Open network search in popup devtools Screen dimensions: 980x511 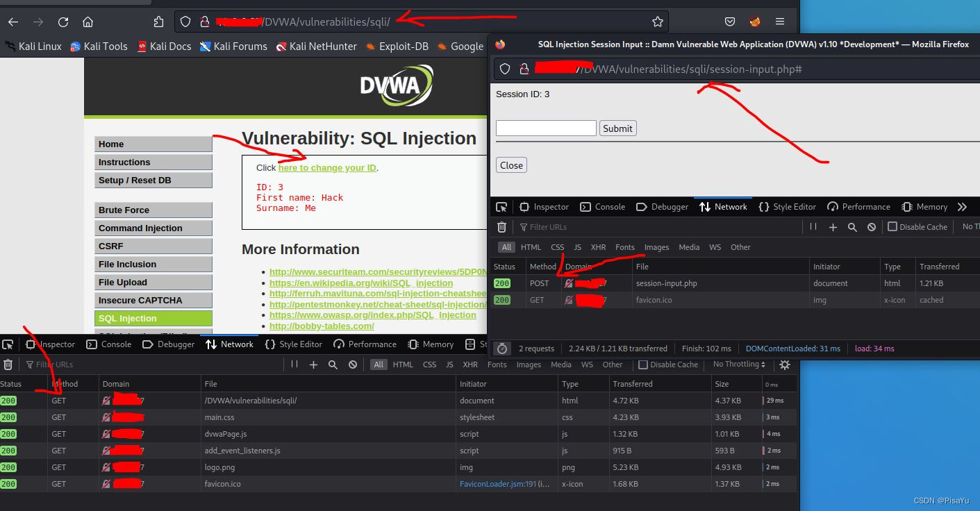[x=852, y=227]
